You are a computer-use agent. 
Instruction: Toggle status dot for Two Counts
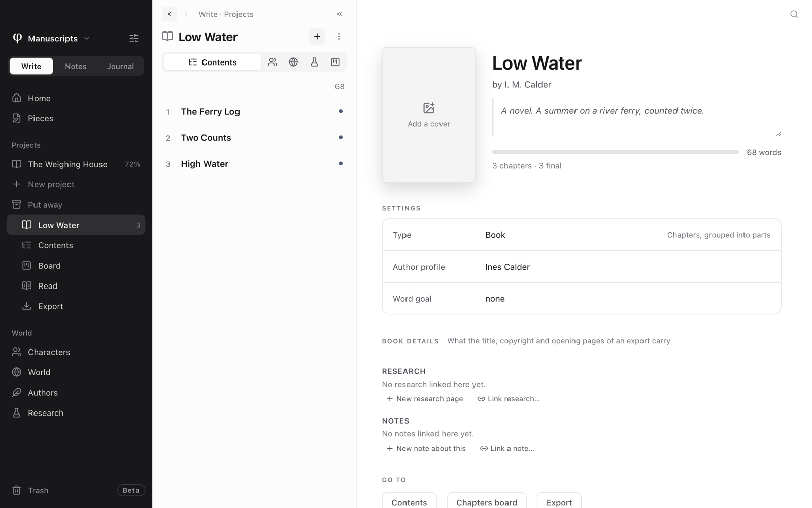coord(341,137)
